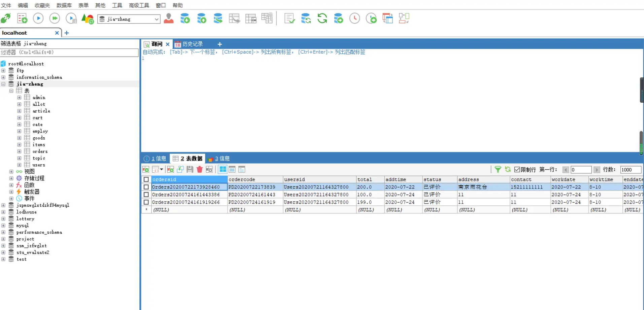Image resolution: width=644 pixels, height=310 pixels.
Task: Sort by the ordercode column header
Action: coord(255,179)
